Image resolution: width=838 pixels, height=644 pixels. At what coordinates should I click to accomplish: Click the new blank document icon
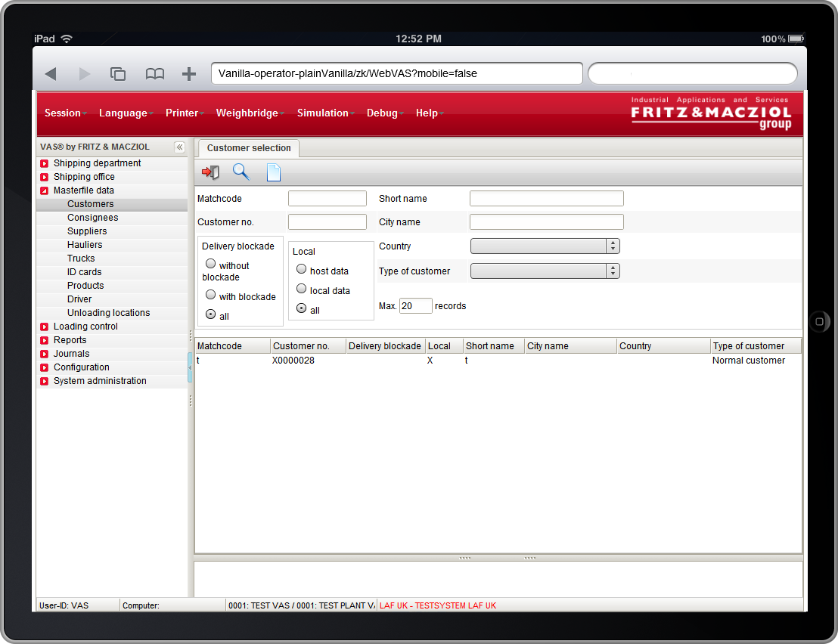point(273,172)
